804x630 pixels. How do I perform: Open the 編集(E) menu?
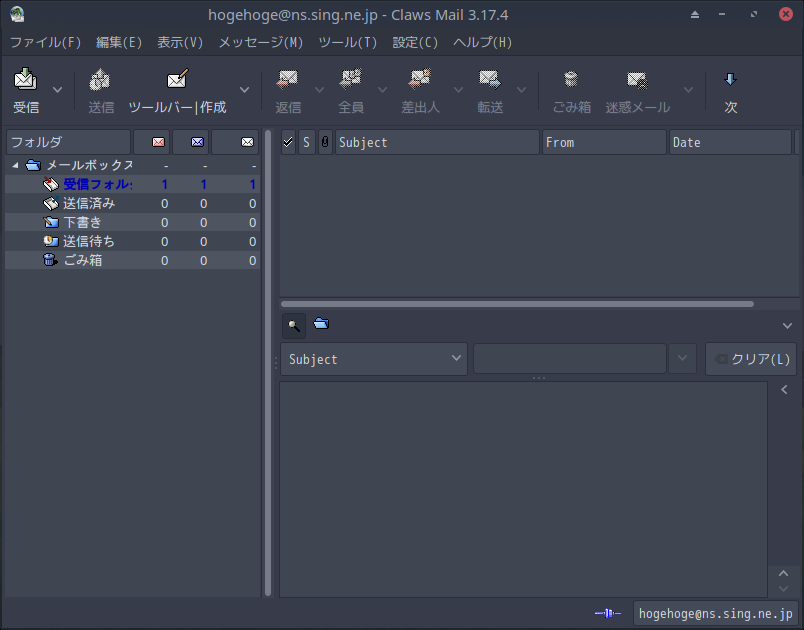click(119, 42)
